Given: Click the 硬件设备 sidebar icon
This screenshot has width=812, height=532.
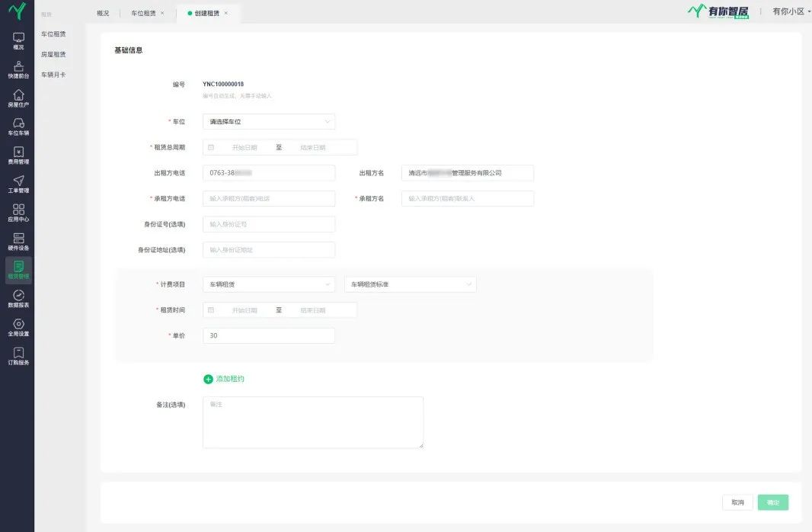Looking at the screenshot, I should (18, 242).
